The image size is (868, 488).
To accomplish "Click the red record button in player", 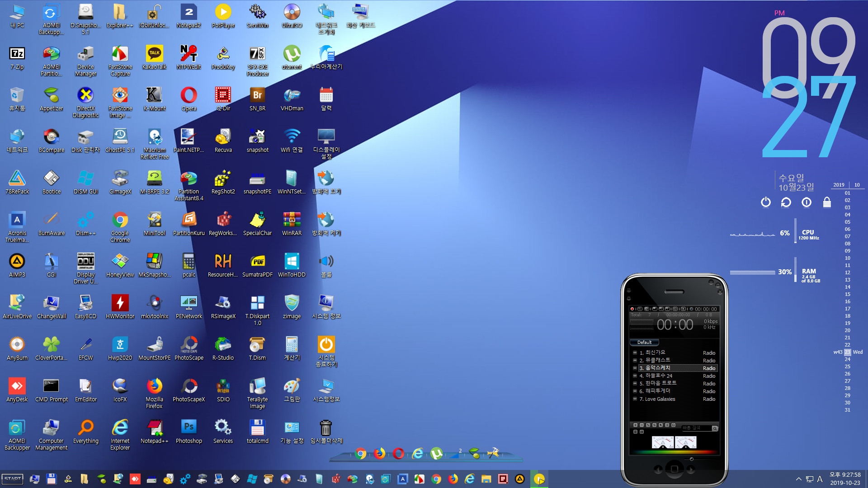I will (632, 309).
